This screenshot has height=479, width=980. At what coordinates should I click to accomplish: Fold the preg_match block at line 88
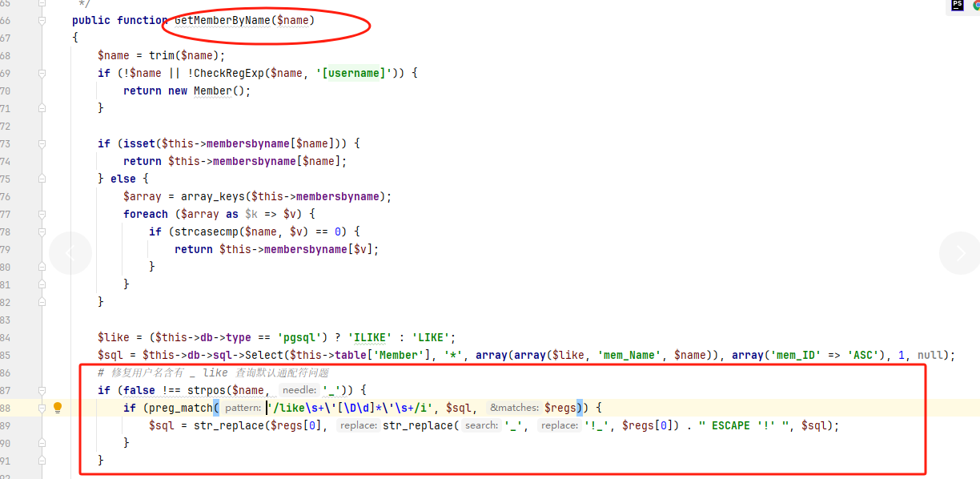tap(42, 409)
